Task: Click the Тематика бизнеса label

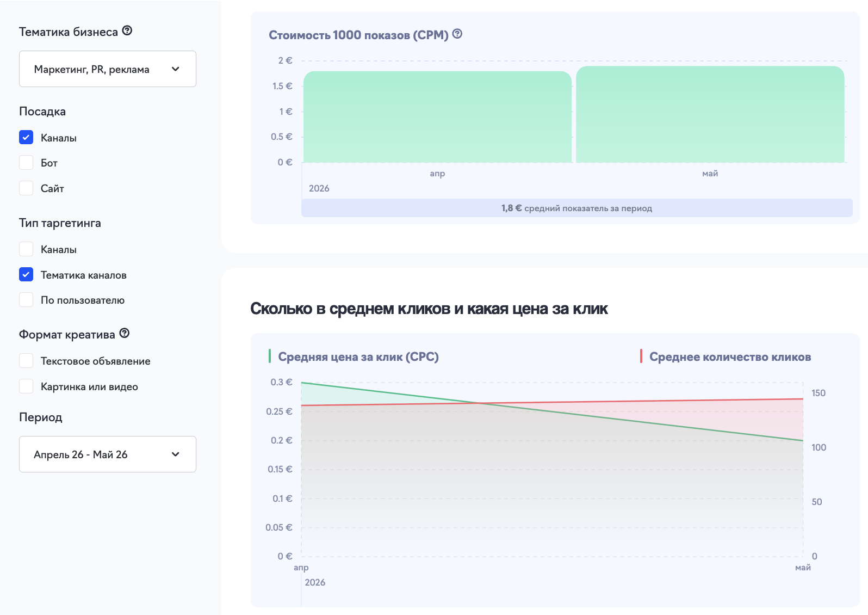Action: (x=69, y=32)
